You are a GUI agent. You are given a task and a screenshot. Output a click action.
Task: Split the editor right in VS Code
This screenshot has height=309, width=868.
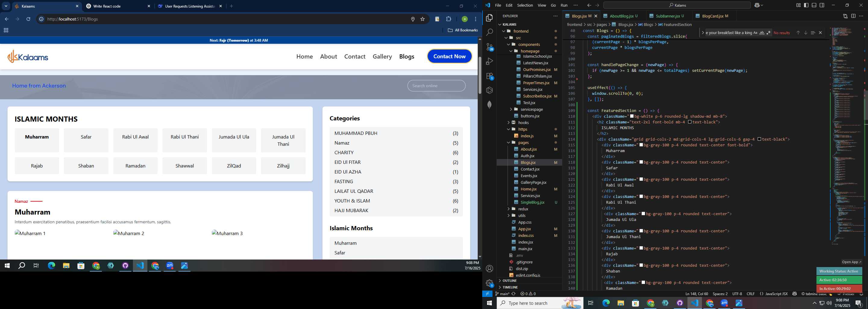[853, 16]
